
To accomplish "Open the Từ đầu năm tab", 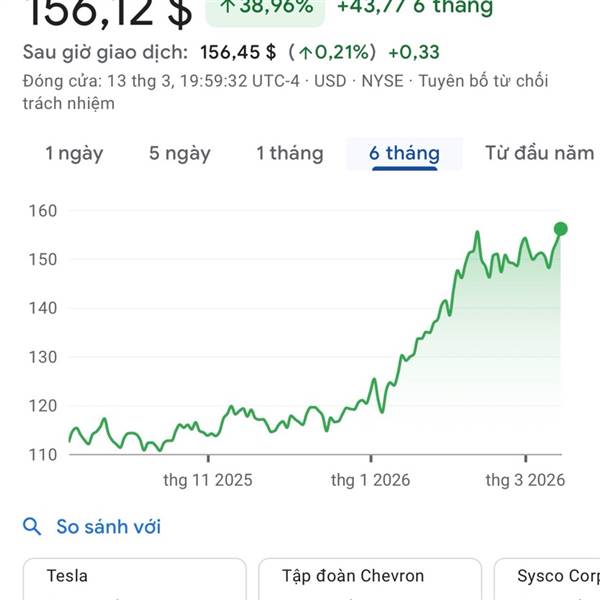I will point(540,153).
